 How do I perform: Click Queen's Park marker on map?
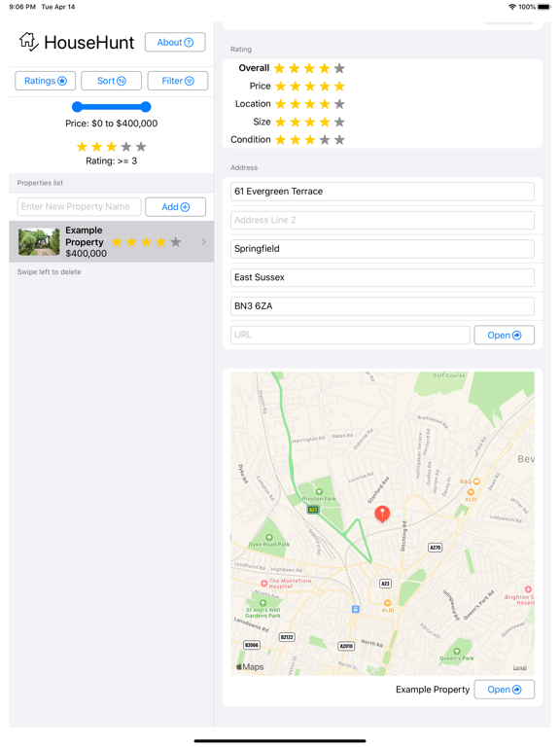tap(457, 652)
